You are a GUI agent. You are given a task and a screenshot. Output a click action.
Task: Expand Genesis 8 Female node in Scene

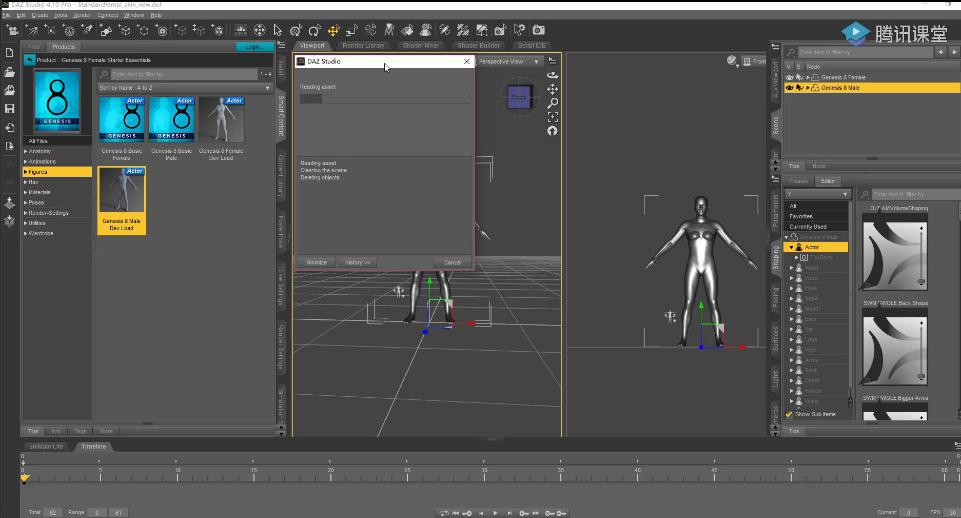click(x=808, y=77)
